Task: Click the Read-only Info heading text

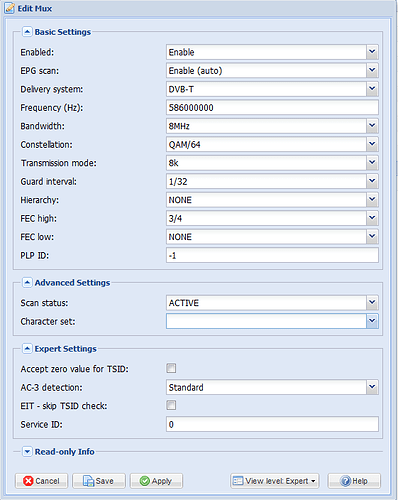Action: click(65, 452)
